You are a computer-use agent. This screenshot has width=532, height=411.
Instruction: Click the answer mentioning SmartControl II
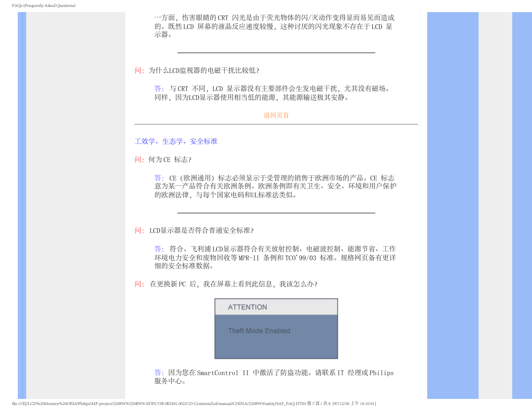(274, 377)
